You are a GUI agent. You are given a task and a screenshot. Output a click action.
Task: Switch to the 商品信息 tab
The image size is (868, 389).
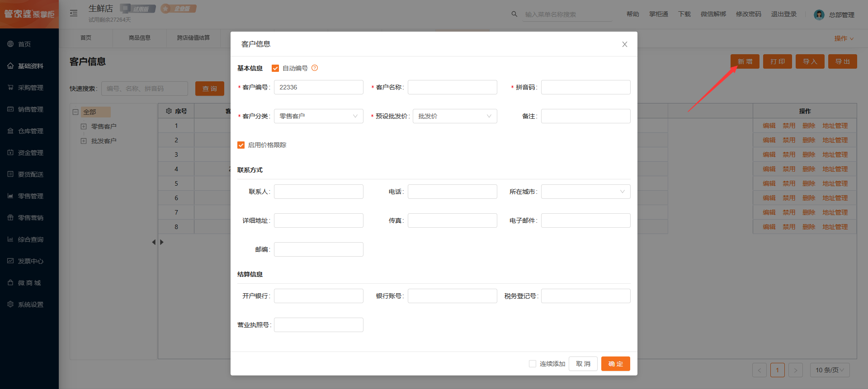tap(140, 38)
